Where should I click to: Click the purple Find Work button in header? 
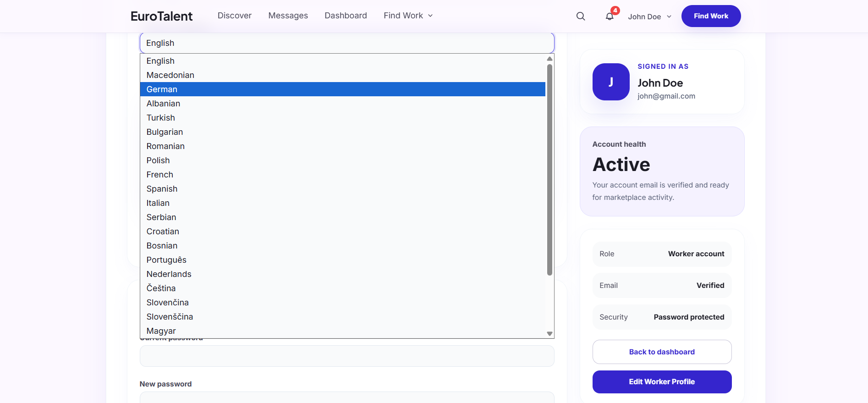pos(711,16)
